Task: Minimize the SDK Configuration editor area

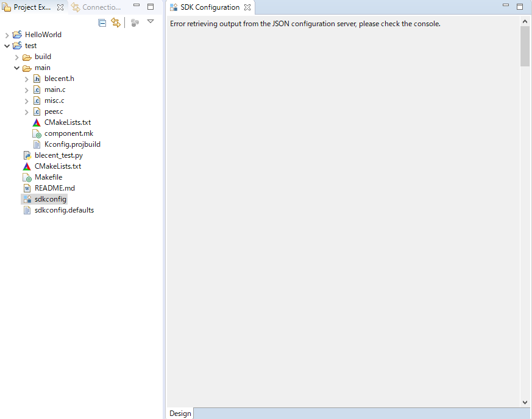Action: (506, 5)
